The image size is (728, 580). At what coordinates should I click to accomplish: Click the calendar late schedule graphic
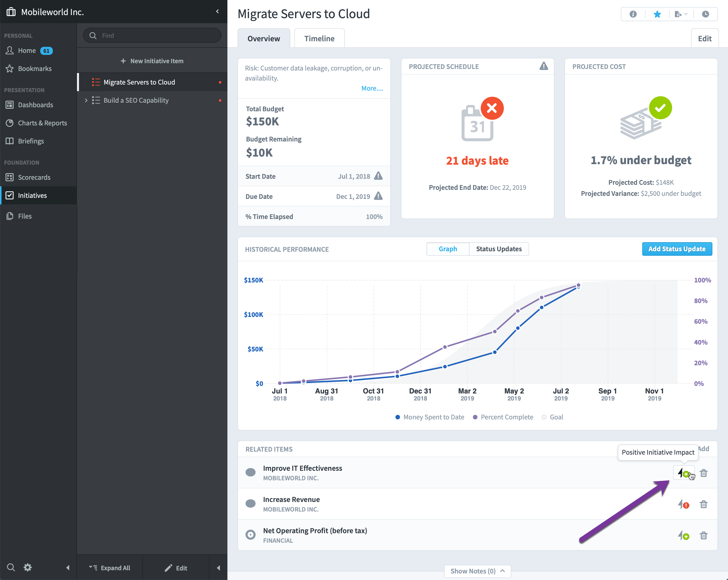[x=482, y=119]
